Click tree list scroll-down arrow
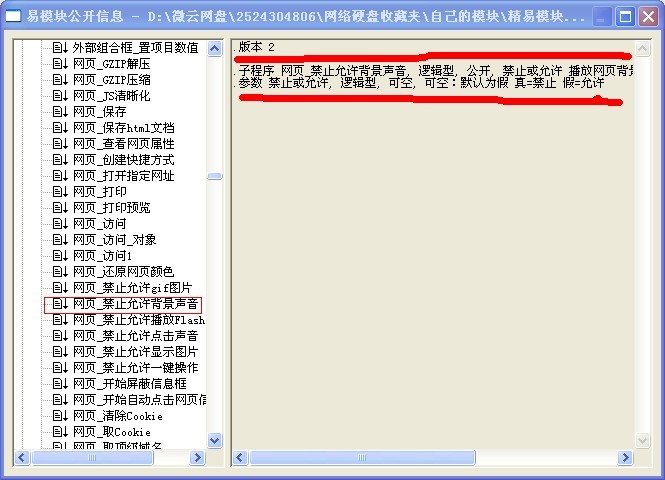 tap(215, 441)
